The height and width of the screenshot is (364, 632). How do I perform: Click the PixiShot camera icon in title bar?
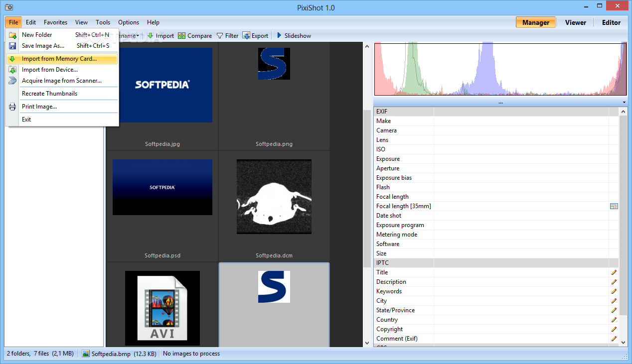pyautogui.click(x=9, y=8)
